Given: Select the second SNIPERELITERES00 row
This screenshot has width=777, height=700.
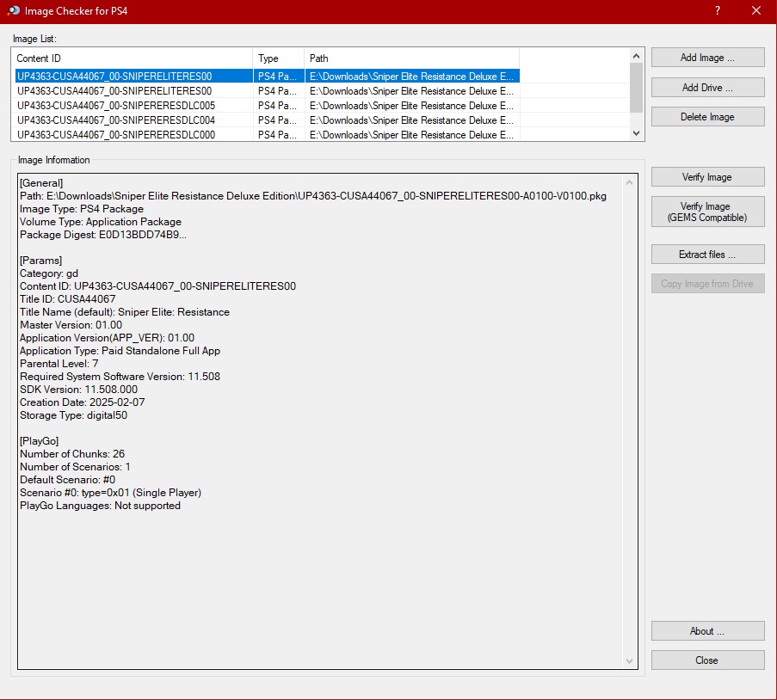Looking at the screenshot, I should click(x=268, y=91).
